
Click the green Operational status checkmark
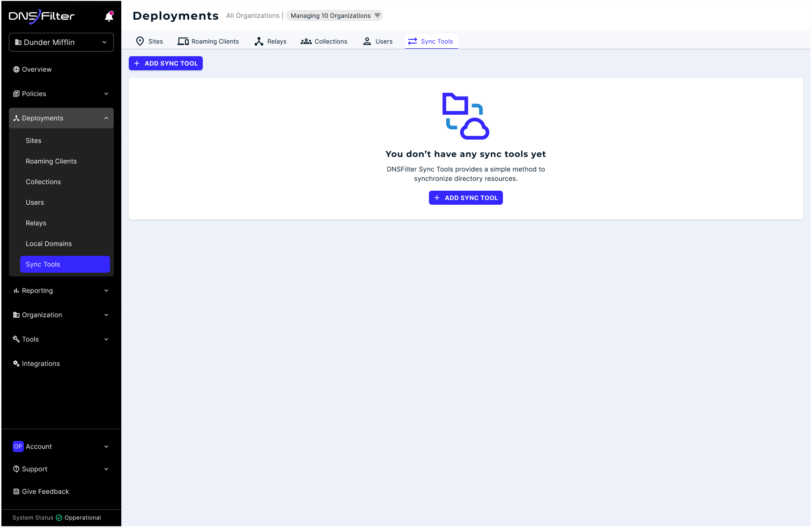pos(59,518)
